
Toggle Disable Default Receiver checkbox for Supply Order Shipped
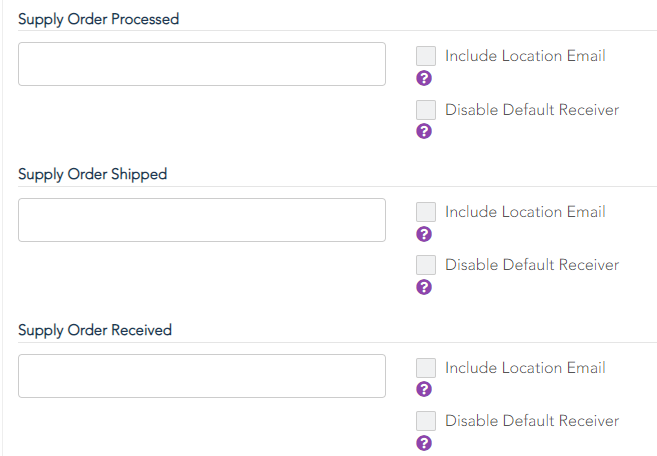point(426,265)
